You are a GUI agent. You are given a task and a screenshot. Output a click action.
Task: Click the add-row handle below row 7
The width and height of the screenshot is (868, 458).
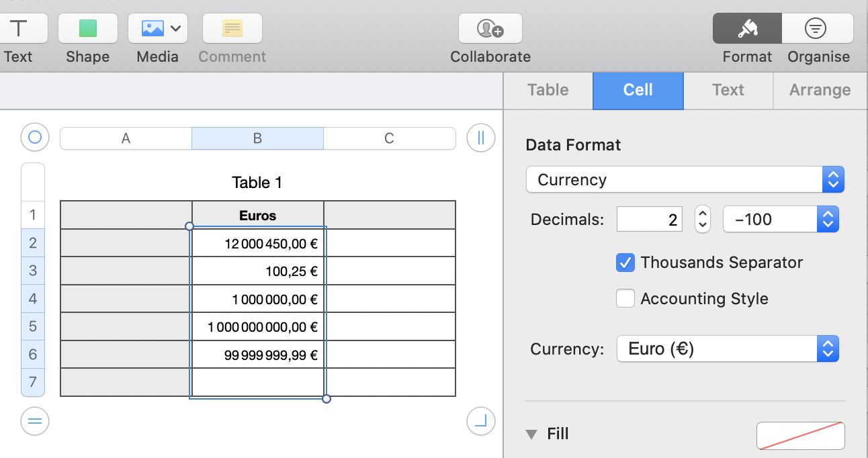35,421
